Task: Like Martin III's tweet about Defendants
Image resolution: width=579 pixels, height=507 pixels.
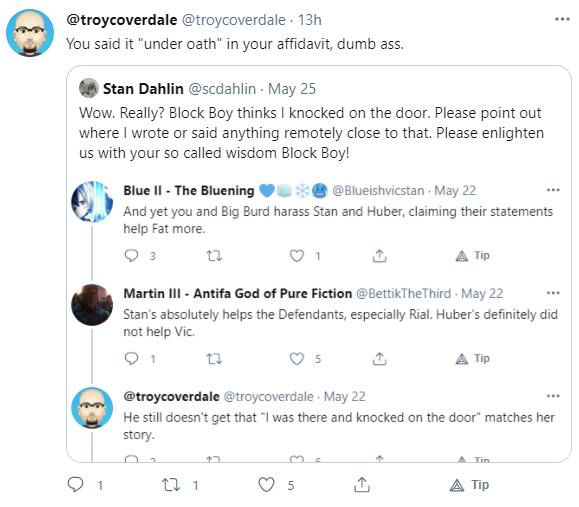Action: 297,359
